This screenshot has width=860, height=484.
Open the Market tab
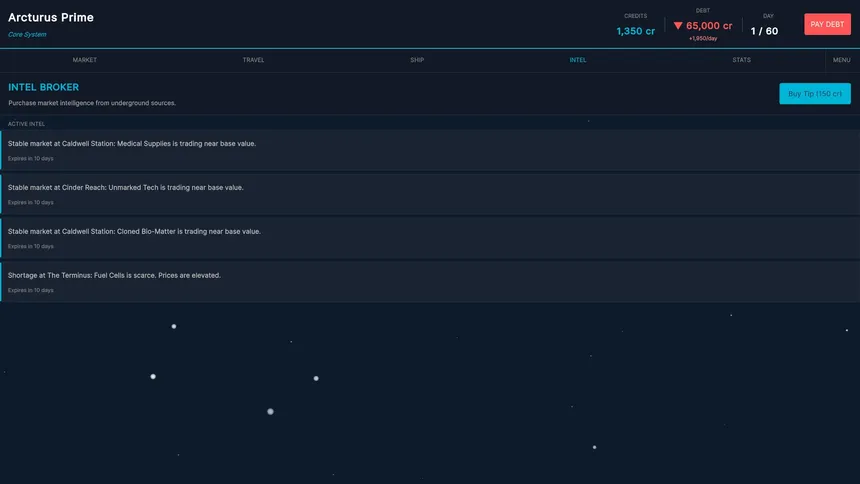pyautogui.click(x=84, y=60)
